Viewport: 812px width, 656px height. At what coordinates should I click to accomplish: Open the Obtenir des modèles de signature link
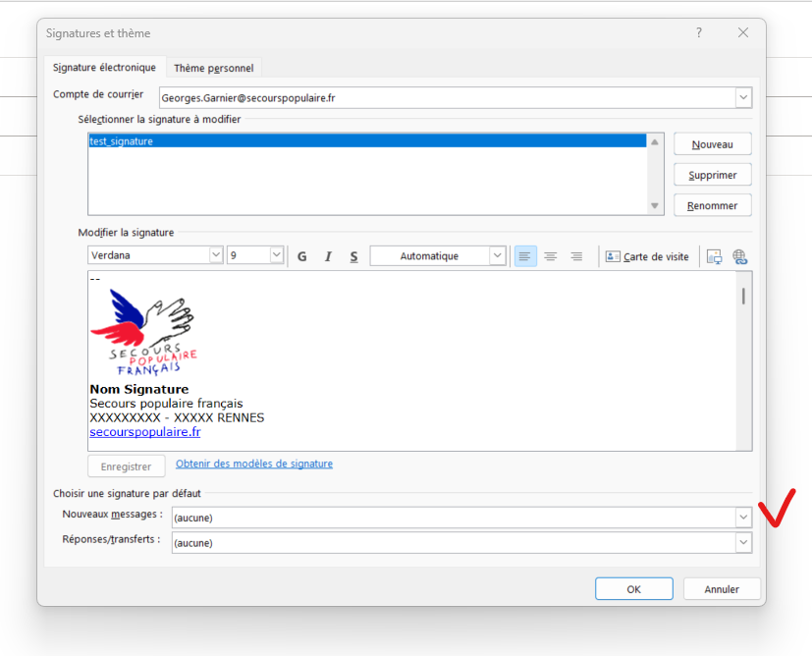pyautogui.click(x=253, y=464)
